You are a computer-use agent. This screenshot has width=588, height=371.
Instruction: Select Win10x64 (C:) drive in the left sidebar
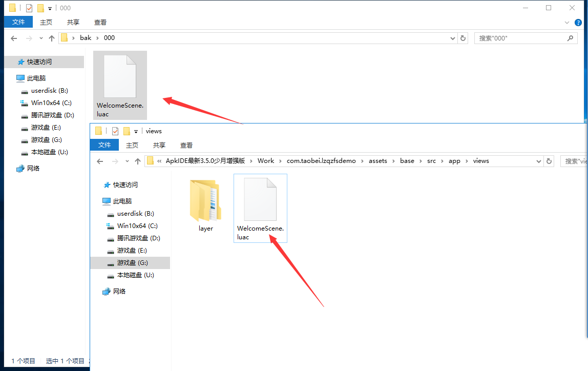[51, 102]
